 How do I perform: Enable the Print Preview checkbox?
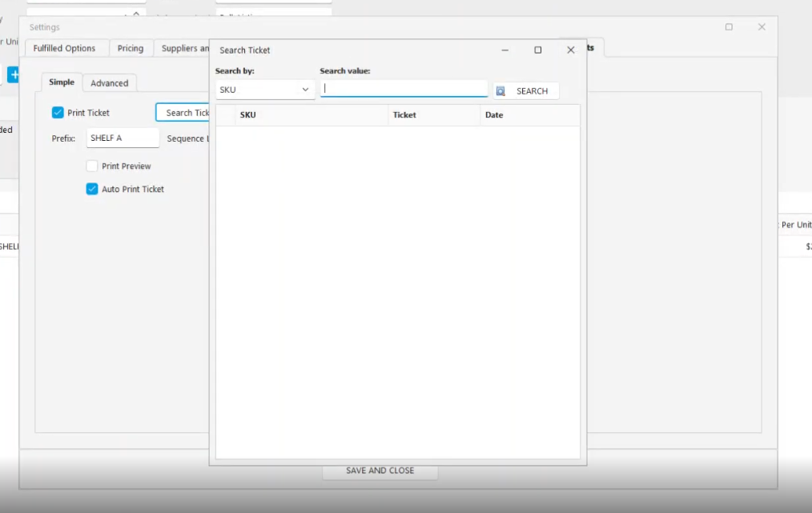coord(92,166)
